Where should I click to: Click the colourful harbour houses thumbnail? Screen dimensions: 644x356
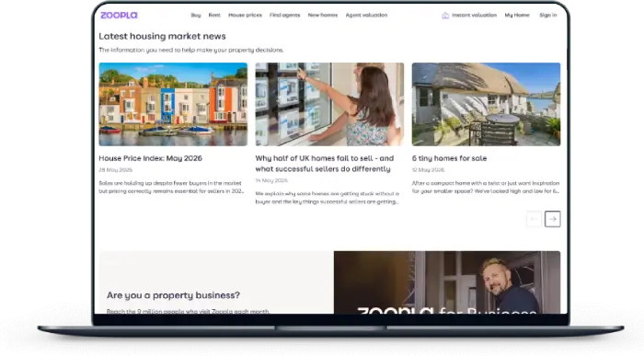[x=173, y=104]
